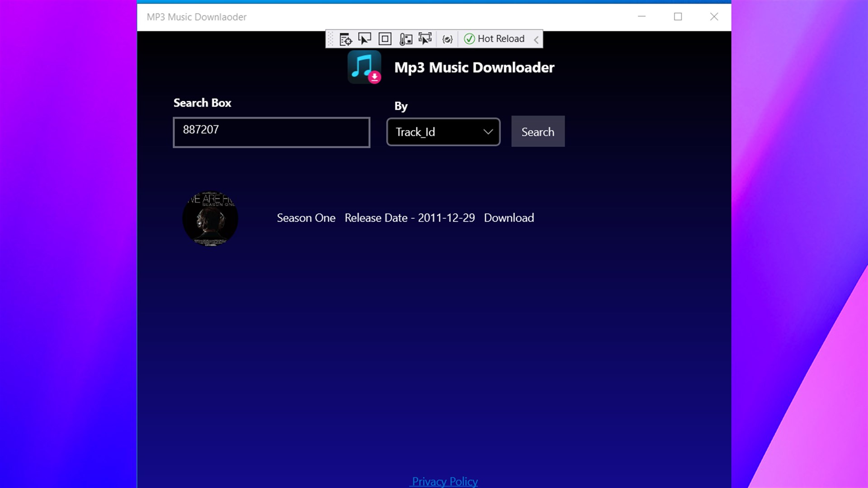The image size is (868, 488).
Task: Toggle Display Layout Adorners icon
Action: pos(385,39)
